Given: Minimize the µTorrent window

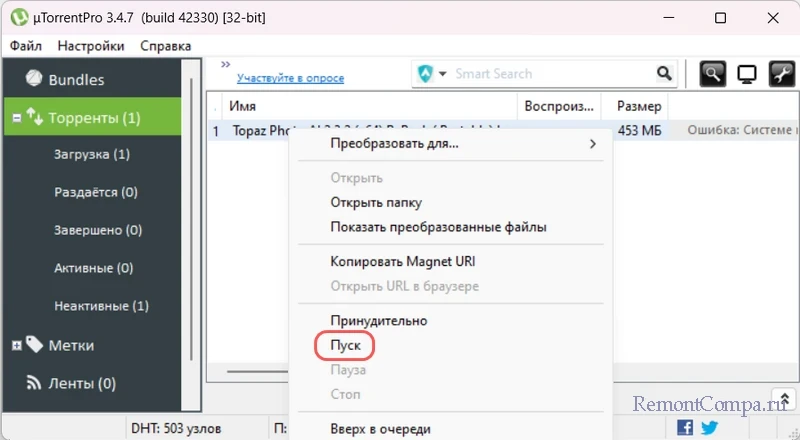Looking at the screenshot, I should 669,18.
